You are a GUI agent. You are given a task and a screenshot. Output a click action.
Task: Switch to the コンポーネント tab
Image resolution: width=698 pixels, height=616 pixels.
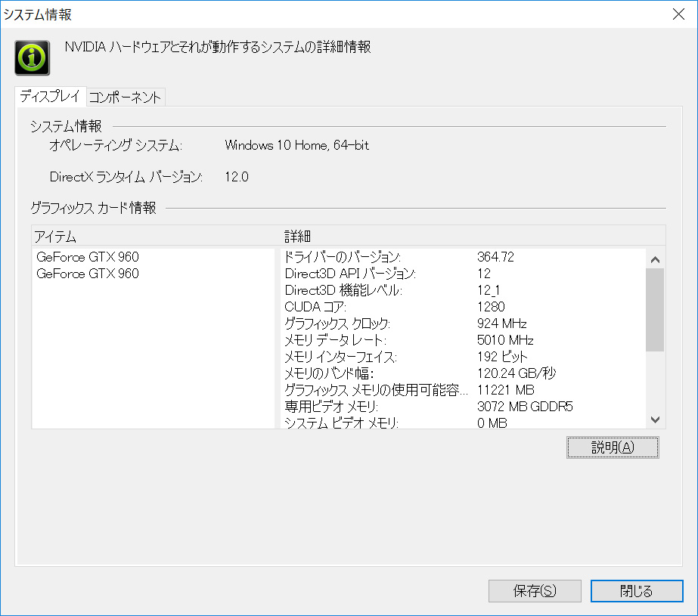[125, 97]
